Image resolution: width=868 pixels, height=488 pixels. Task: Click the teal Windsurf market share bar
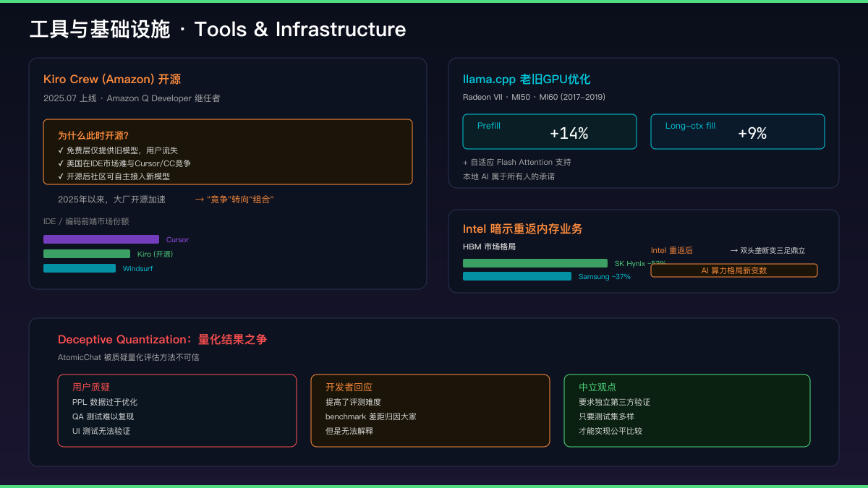click(x=80, y=268)
